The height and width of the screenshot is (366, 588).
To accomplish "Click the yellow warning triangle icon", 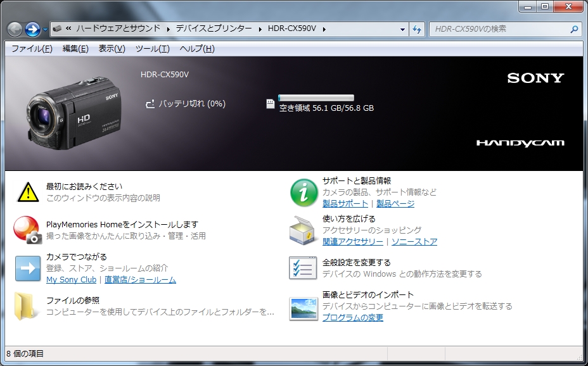I will pos(28,192).
